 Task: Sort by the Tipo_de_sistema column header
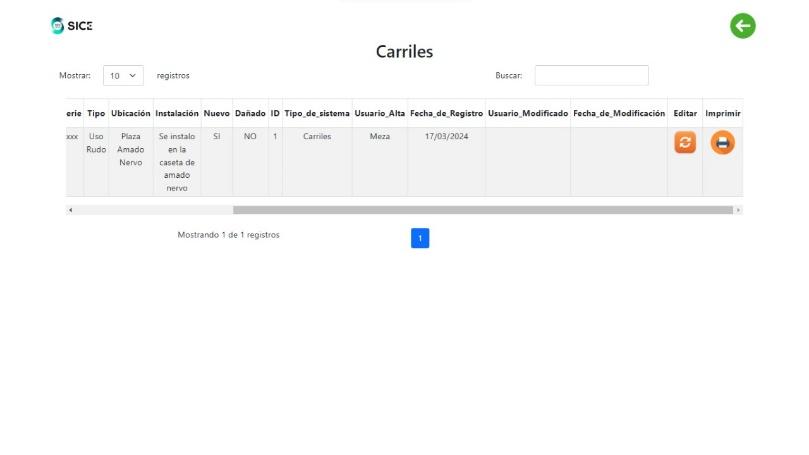tap(317, 113)
